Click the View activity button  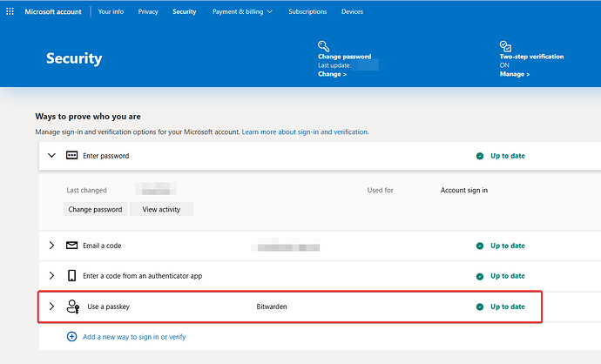click(161, 209)
